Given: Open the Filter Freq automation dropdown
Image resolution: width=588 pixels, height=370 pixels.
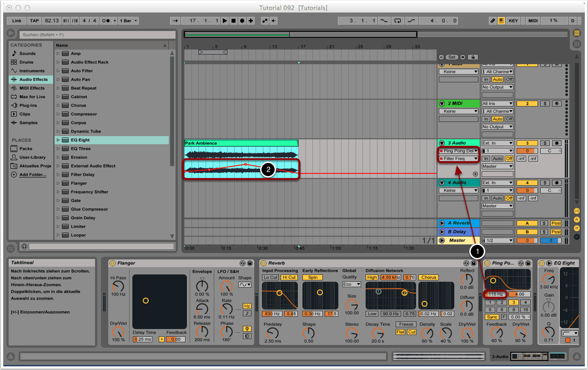Looking at the screenshot, I should (x=458, y=159).
